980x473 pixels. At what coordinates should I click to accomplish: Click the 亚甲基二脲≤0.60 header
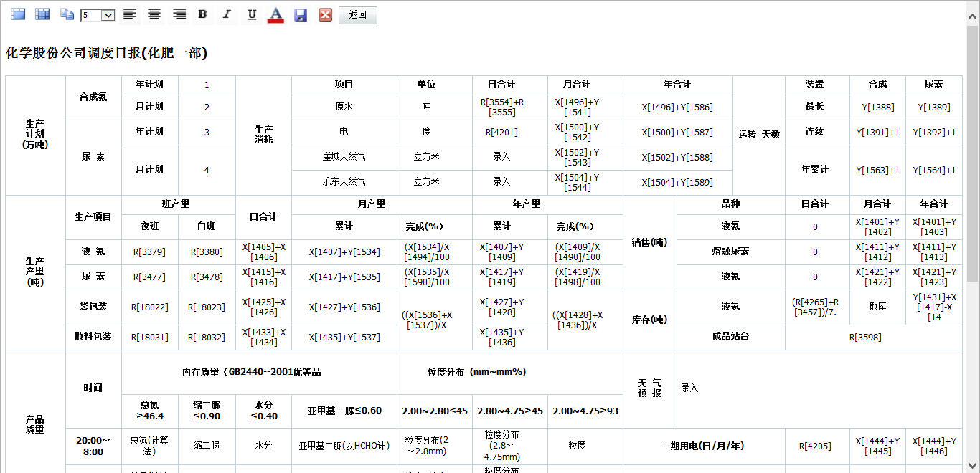coord(344,411)
